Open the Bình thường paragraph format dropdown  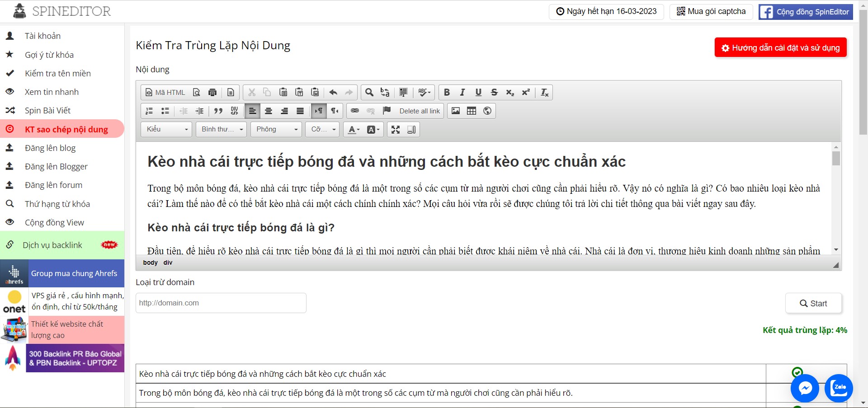pos(222,129)
